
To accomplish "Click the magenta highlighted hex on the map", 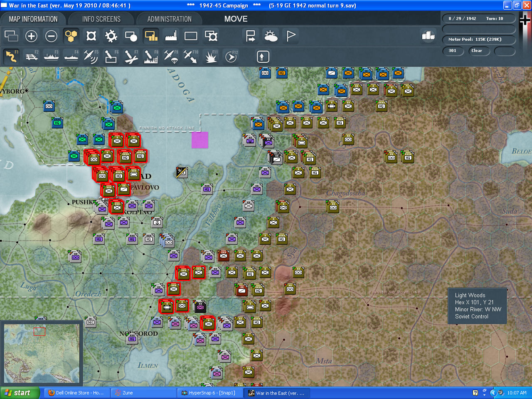I will 200,140.
